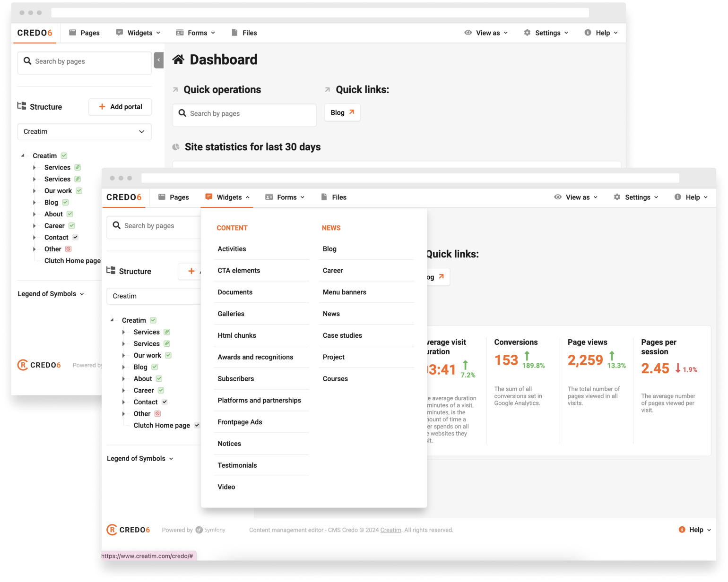Toggle Creatim status checkbox in front window tree
The height and width of the screenshot is (582, 728).
[x=153, y=320]
